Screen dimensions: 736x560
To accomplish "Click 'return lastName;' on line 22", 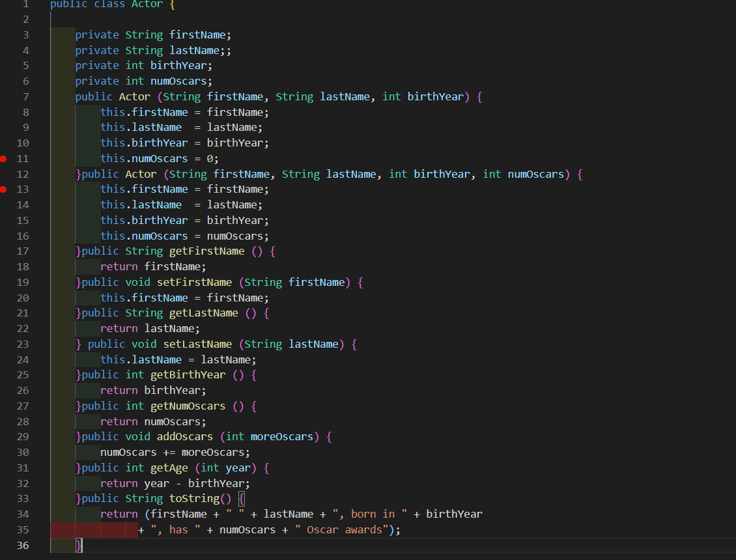I will [x=150, y=329].
